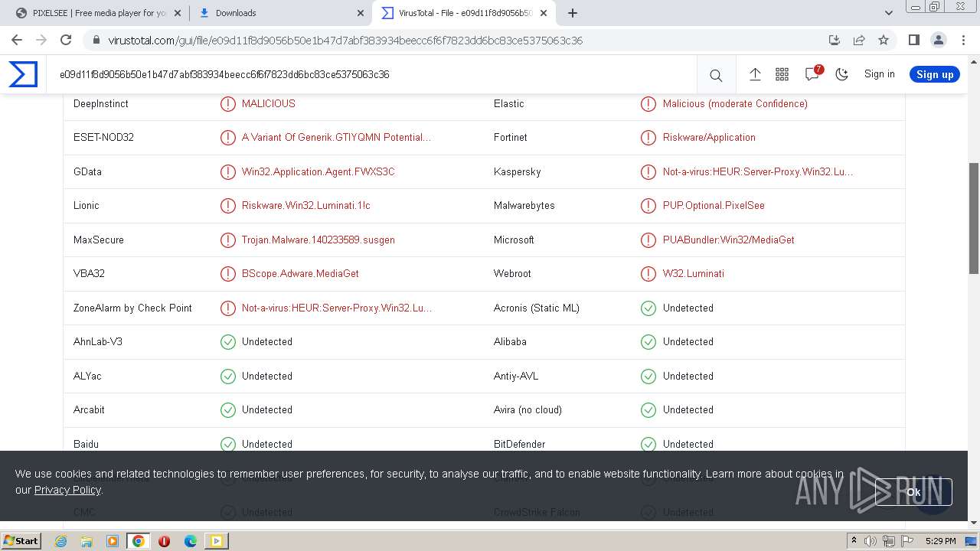
Task: Open a new tab with plus button
Action: coord(573,13)
